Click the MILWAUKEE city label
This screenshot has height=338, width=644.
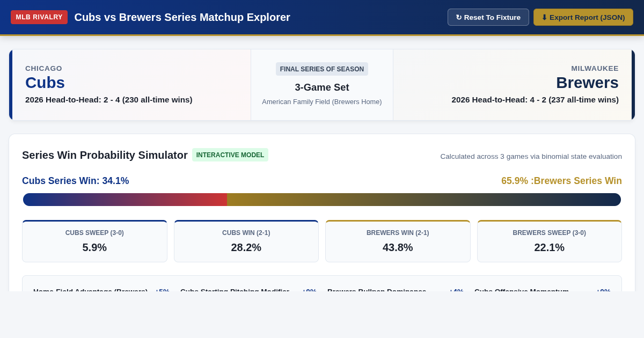[x=595, y=69]
